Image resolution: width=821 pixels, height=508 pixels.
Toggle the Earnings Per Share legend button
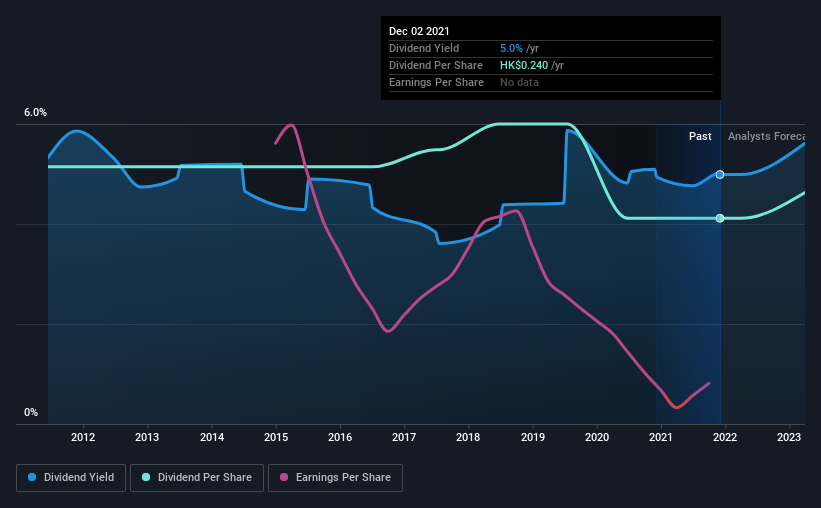(335, 478)
